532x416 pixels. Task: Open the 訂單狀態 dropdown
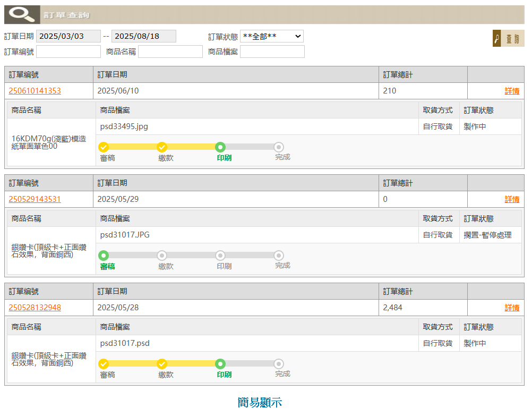(x=271, y=36)
